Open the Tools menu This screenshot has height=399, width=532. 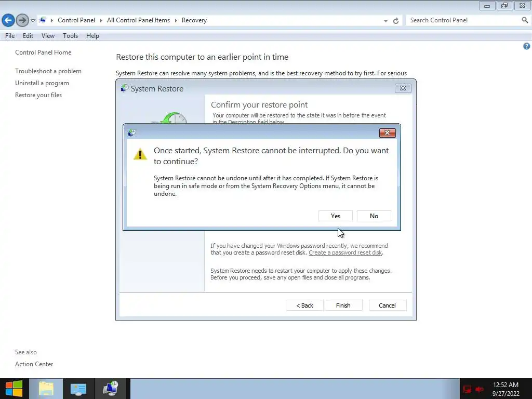click(x=70, y=36)
